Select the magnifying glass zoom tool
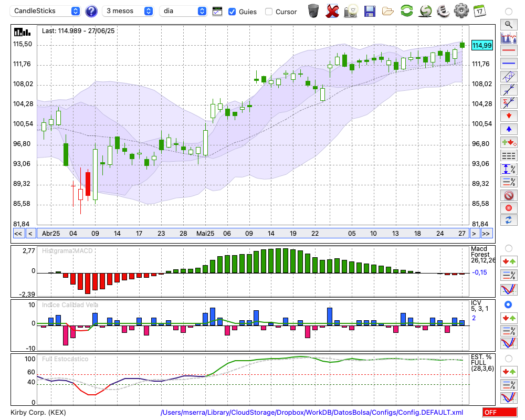This screenshot has width=525, height=420. 509,25
